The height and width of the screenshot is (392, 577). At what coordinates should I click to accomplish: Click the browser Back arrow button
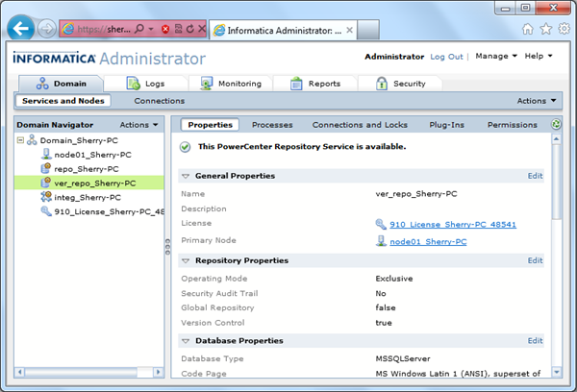20,28
